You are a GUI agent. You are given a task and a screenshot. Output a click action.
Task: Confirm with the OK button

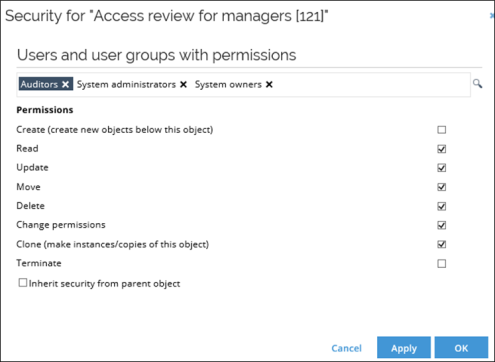click(x=461, y=347)
